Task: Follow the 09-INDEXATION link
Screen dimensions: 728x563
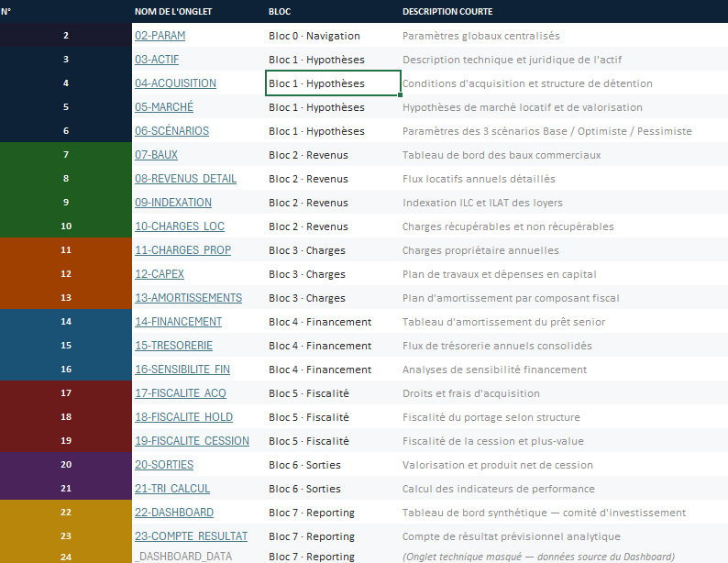Action: 173,203
